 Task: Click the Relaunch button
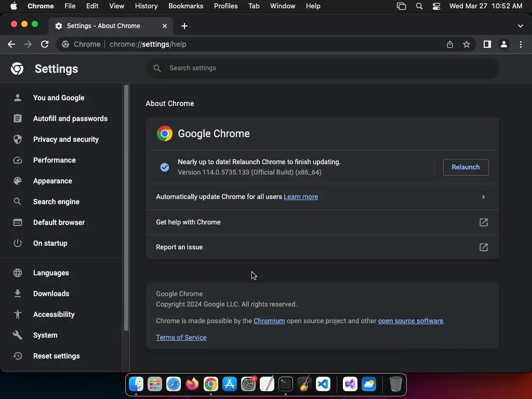(465, 167)
